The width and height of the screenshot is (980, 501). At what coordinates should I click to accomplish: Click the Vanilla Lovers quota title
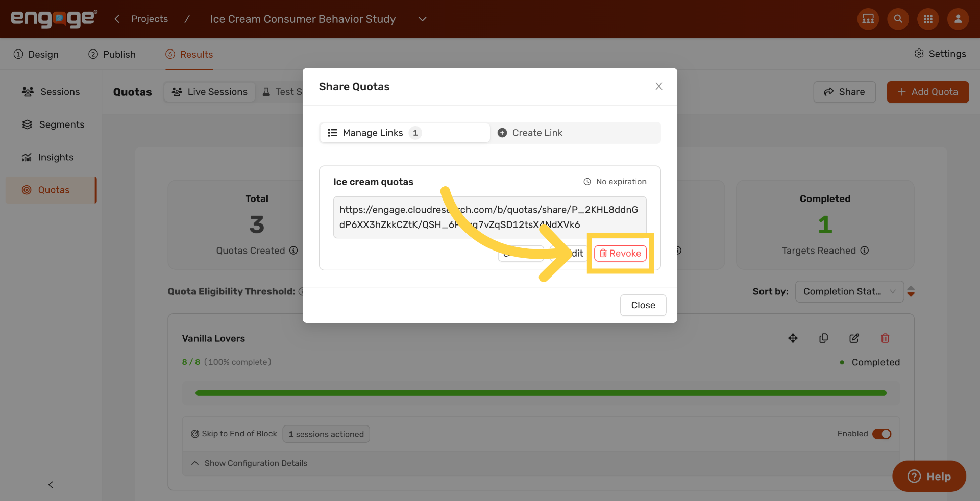(x=213, y=338)
